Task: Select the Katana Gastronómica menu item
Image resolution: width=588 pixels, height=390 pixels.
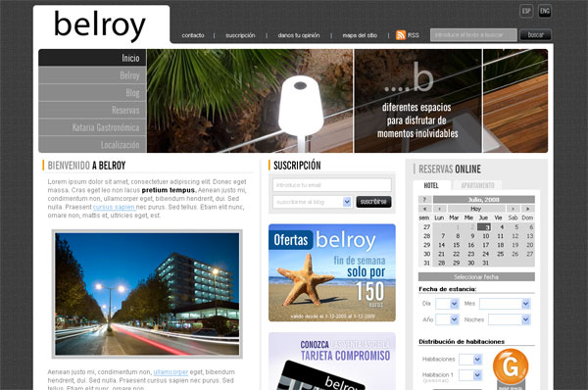Action: (x=92, y=127)
